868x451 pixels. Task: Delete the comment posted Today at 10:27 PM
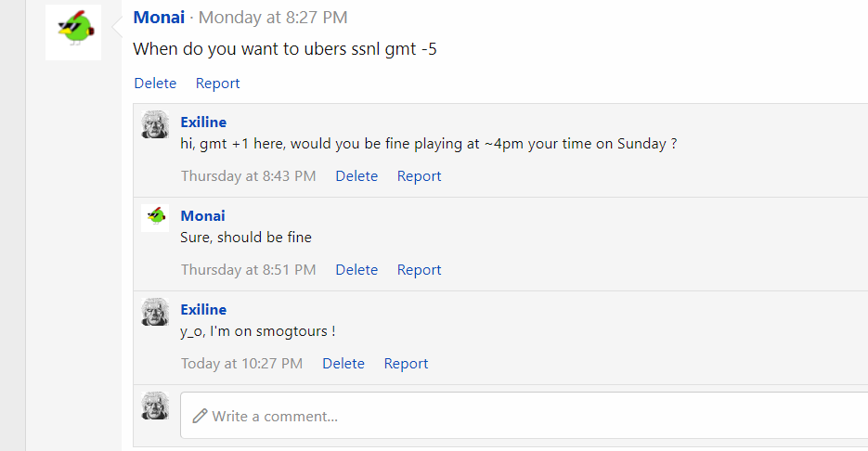(343, 364)
